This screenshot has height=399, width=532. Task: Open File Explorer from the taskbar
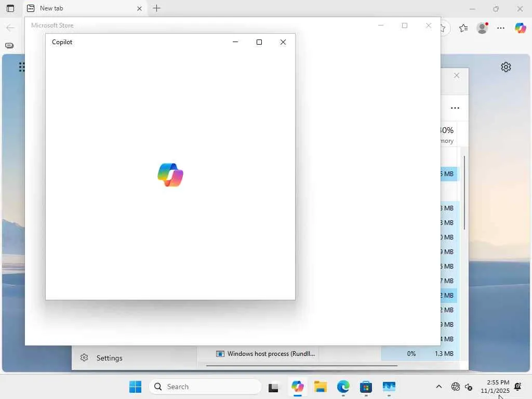[320, 387]
